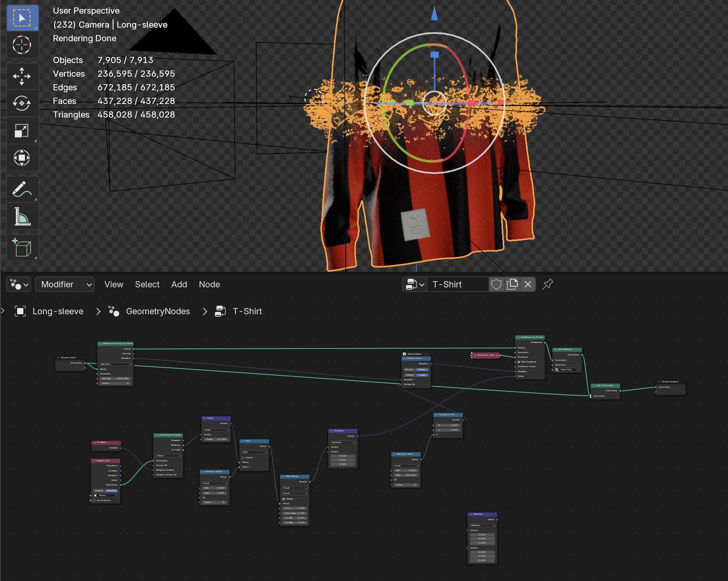
Task: Select the Measure tool
Action: pos(22,217)
